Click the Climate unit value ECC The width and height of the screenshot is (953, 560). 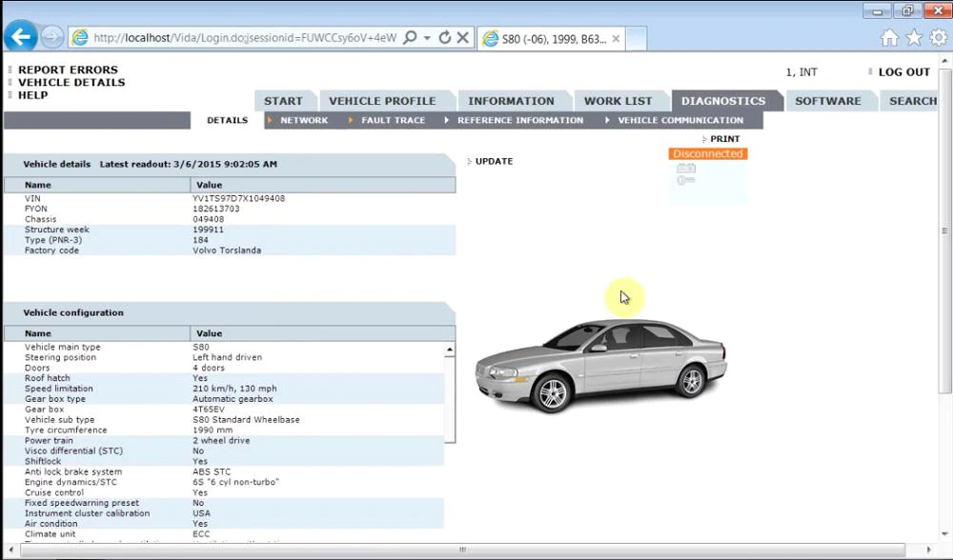click(x=201, y=534)
